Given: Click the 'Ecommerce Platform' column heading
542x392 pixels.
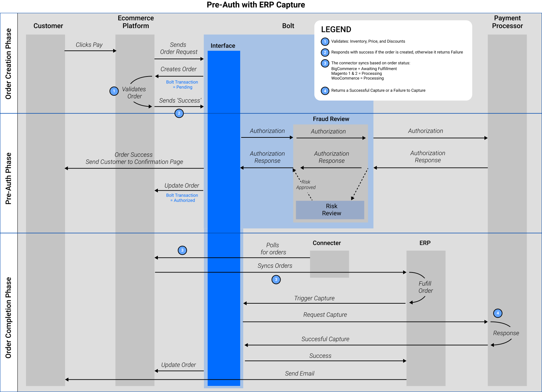Looking at the screenshot, I should [135, 22].
